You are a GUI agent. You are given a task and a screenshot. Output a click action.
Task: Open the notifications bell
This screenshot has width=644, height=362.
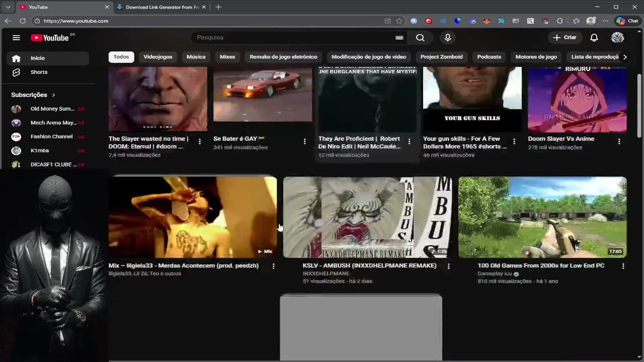pos(594,38)
